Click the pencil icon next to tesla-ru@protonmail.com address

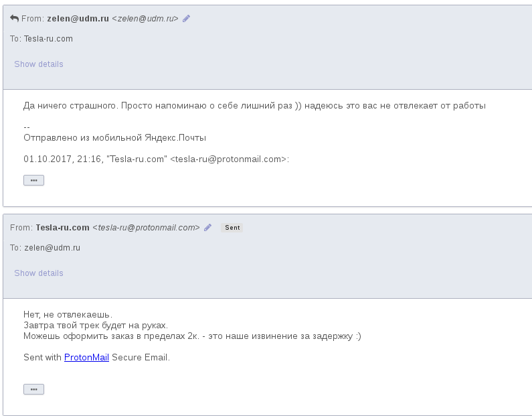point(207,228)
